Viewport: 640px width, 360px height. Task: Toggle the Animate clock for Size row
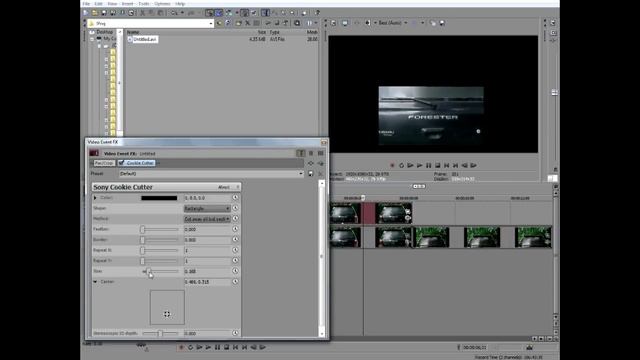236,271
